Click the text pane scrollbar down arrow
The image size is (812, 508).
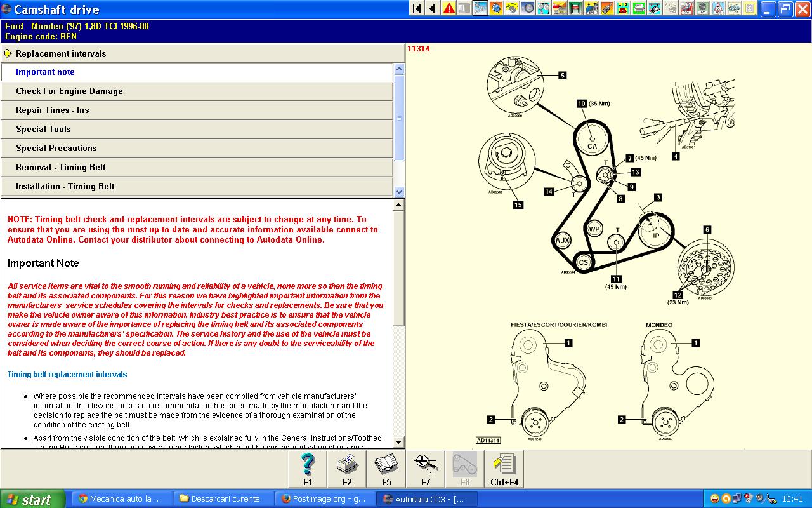pyautogui.click(x=398, y=442)
